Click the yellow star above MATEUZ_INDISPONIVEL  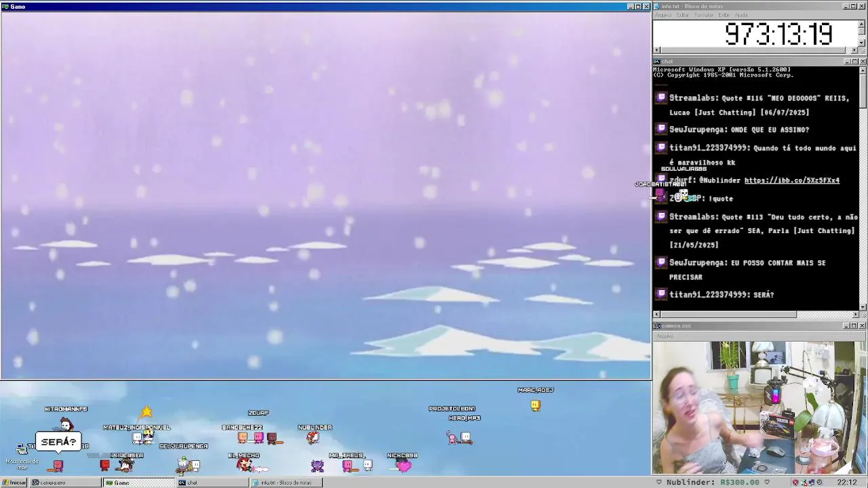click(x=146, y=412)
